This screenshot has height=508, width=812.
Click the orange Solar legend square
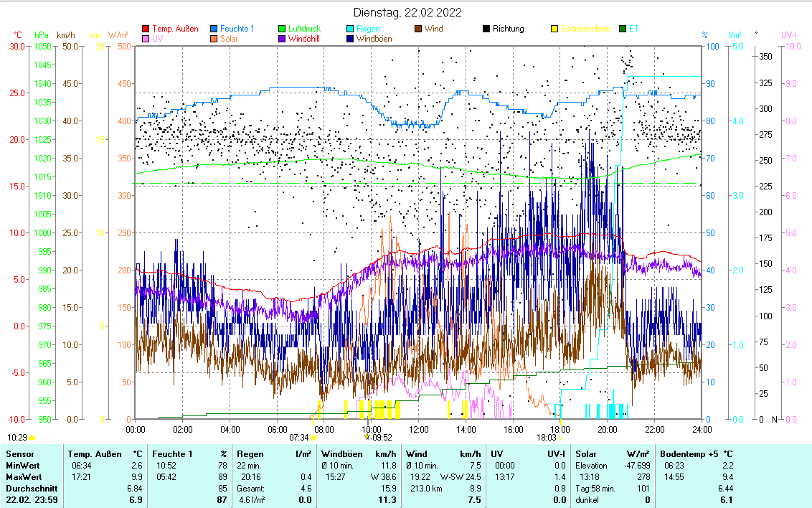pos(214,39)
